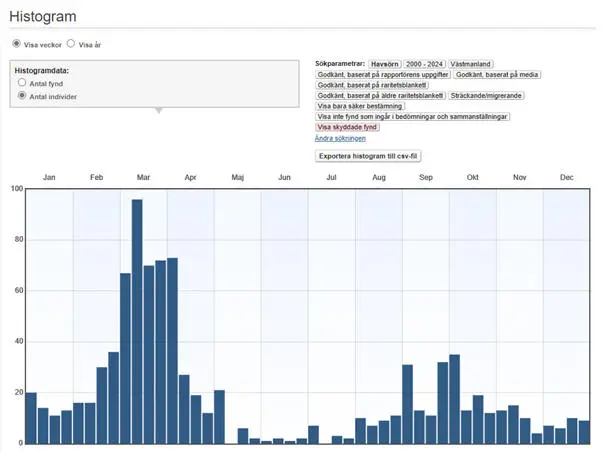Click the last December bar in the histogram

tap(584, 432)
